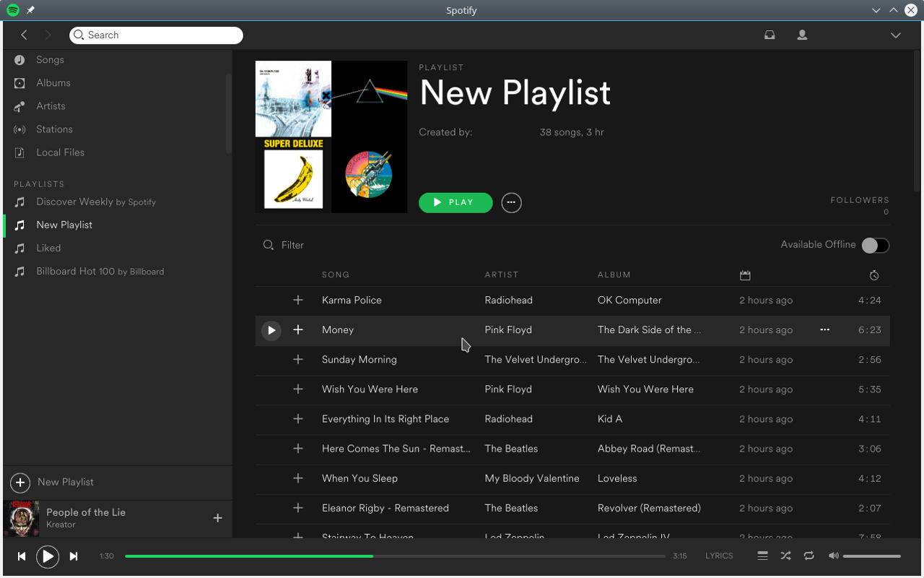Go forward with the right arrow
The width and height of the screenshot is (924, 578).
[48, 35]
